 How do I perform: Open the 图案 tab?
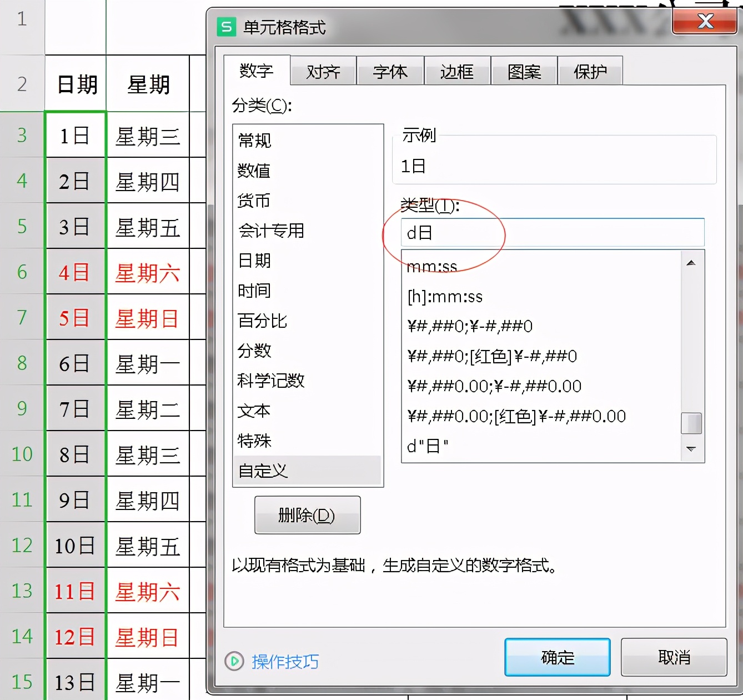point(523,71)
